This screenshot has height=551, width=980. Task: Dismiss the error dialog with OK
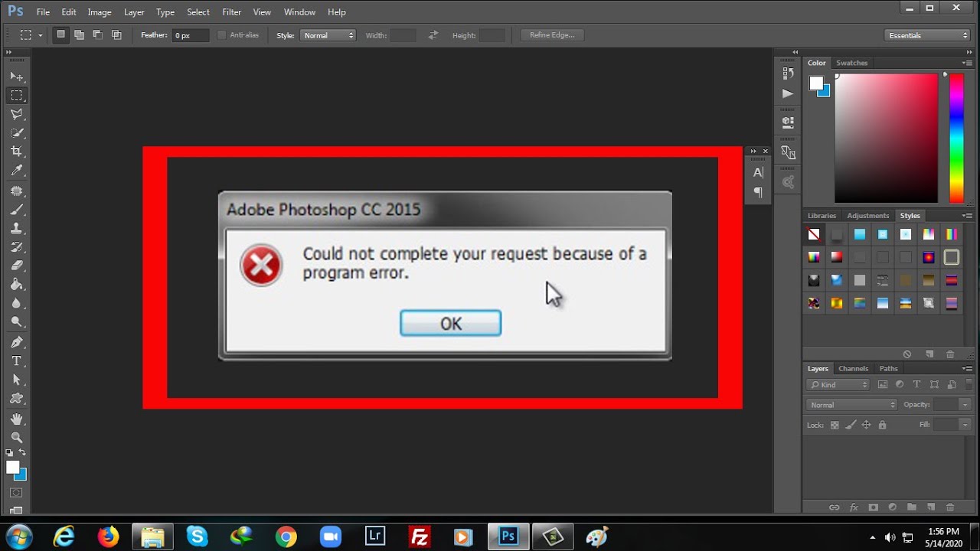[450, 323]
